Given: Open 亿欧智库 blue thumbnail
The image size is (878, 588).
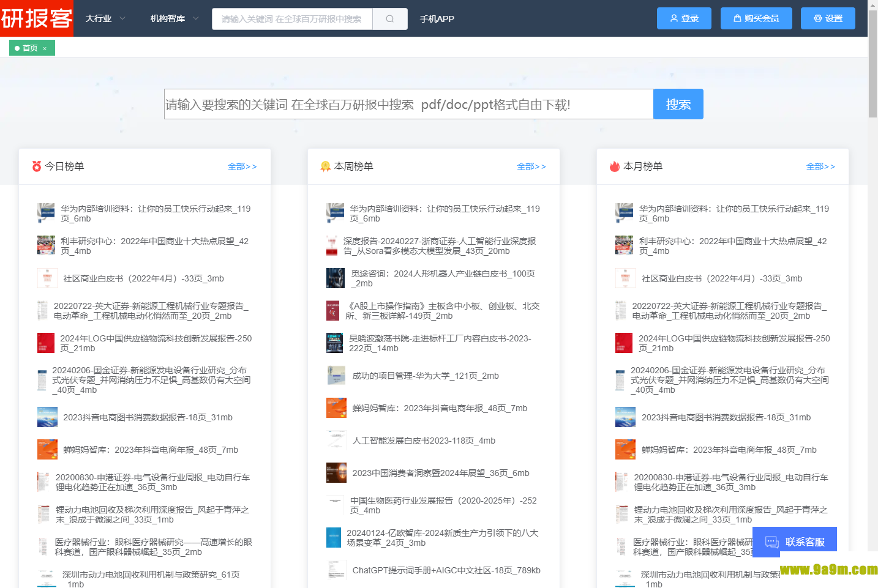Looking at the screenshot, I should click(334, 537).
